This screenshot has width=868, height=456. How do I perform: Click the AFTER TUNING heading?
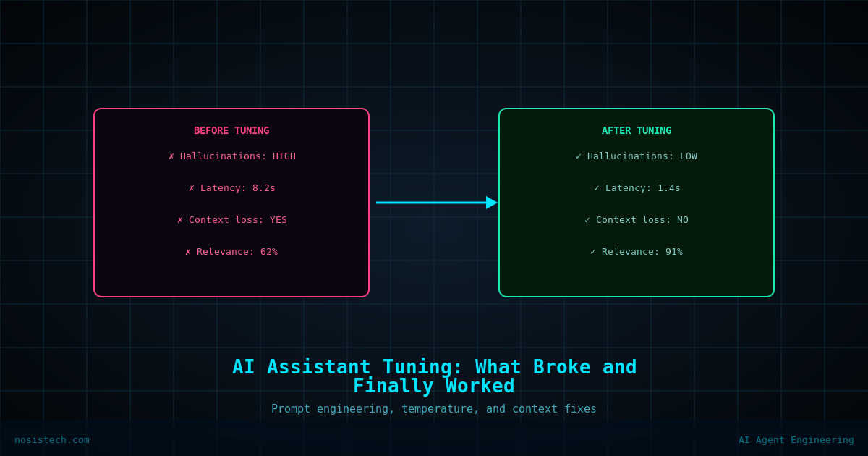tap(637, 131)
